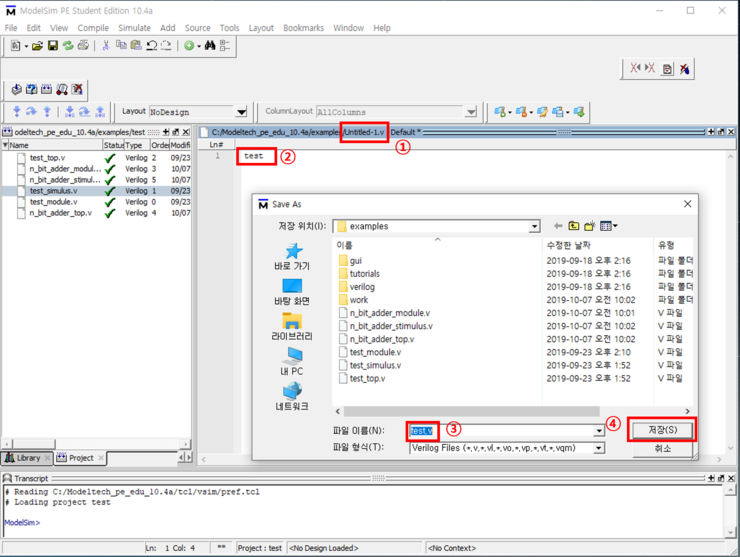Switch to the Project tab
This screenshot has height=557, width=740.
point(81,458)
